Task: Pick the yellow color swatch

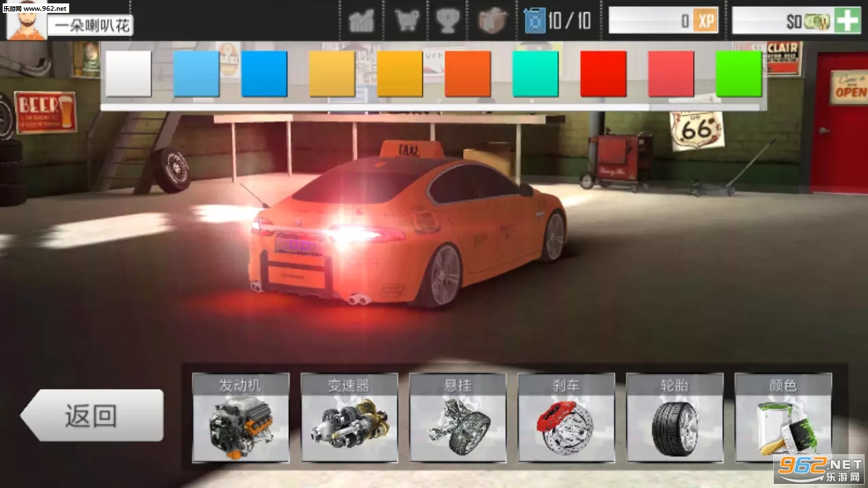Action: [x=332, y=74]
